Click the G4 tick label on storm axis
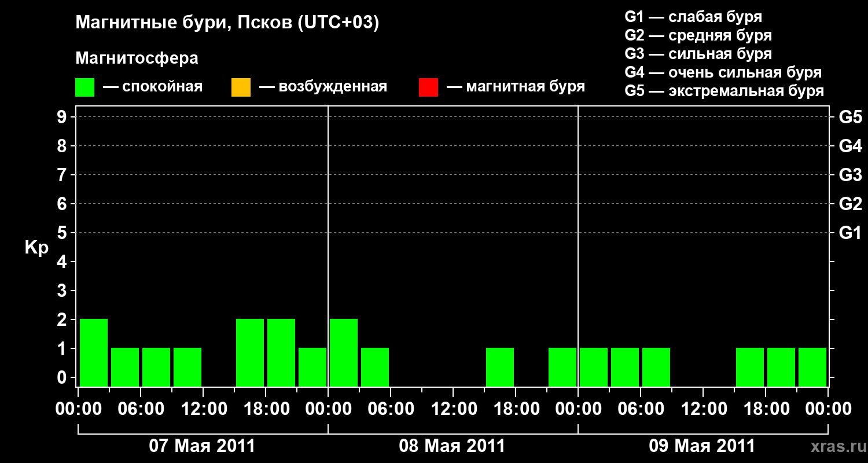 850,146
